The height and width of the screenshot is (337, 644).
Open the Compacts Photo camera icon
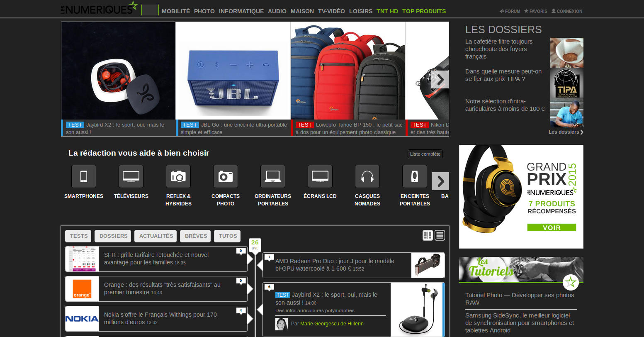tap(226, 176)
